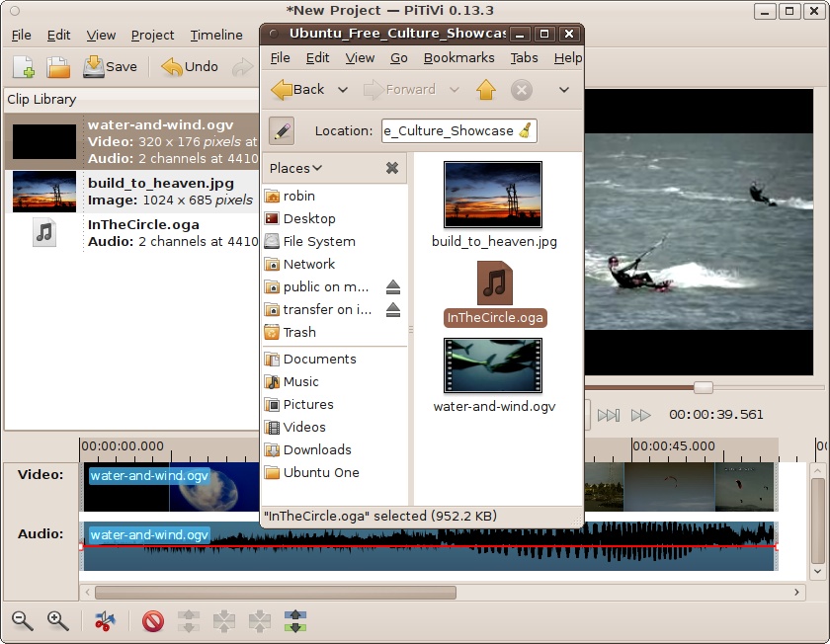Open the Timeline menu in PiTiVi

tap(216, 35)
